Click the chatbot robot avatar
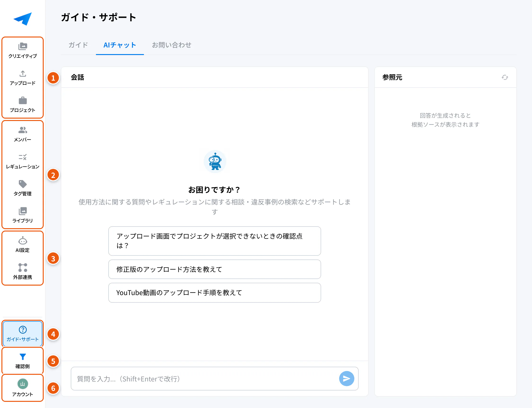Screen dimensions: 532x408 [x=215, y=162]
